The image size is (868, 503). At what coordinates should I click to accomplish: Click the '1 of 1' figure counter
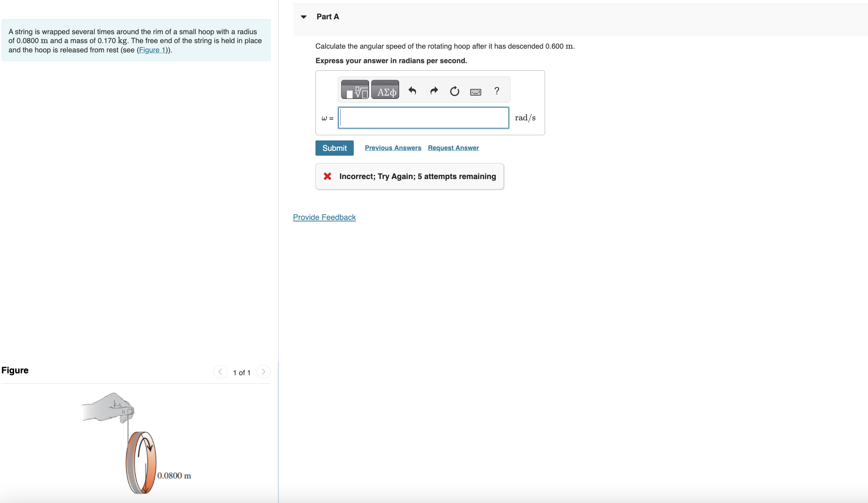pos(242,373)
